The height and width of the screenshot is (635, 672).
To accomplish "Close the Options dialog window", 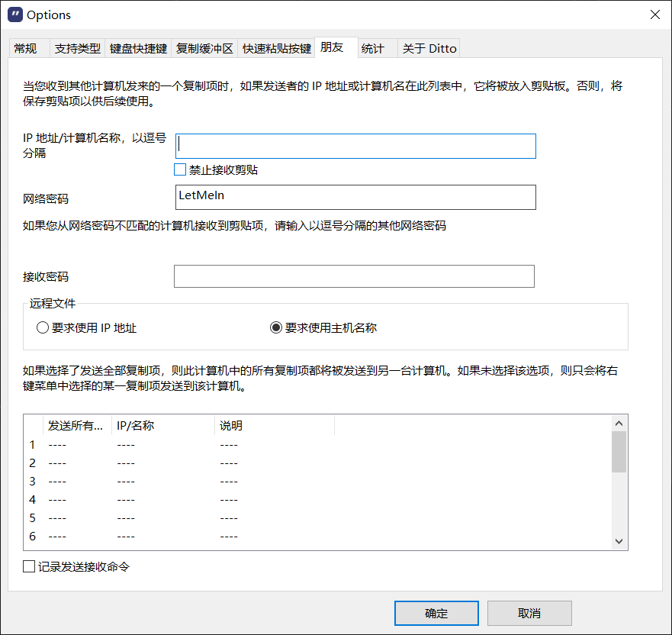I will 654,15.
